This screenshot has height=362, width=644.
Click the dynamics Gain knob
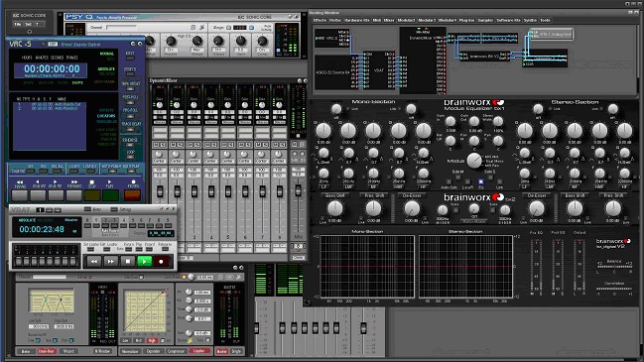(x=189, y=333)
